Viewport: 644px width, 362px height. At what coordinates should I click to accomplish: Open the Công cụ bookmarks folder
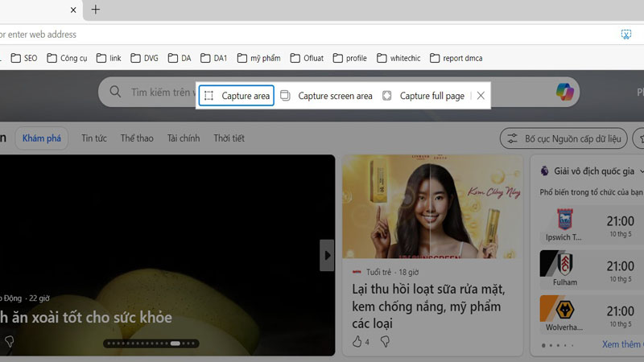[x=67, y=58]
